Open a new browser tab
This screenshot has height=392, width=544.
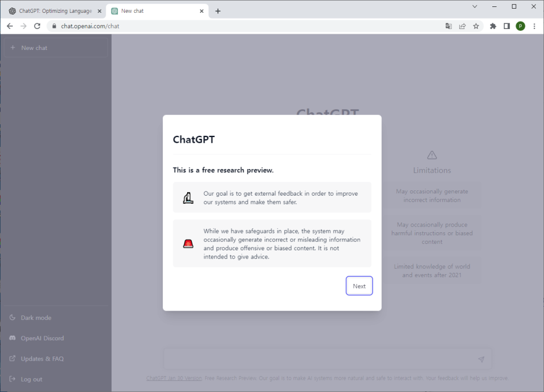[x=218, y=11]
